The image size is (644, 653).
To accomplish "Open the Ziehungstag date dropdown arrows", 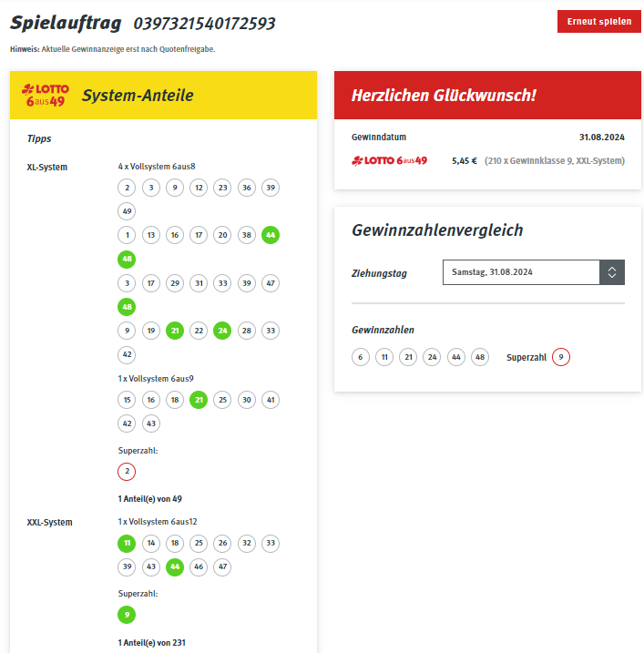I will pyautogui.click(x=611, y=272).
